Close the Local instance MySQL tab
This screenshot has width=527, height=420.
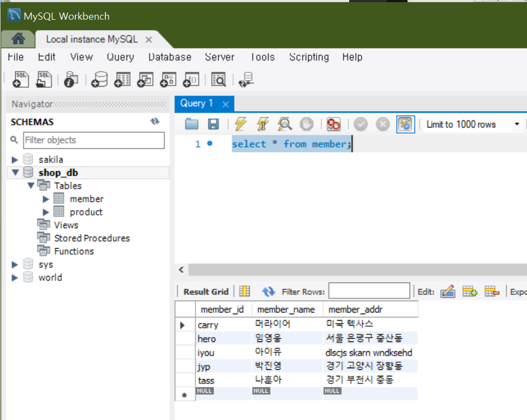(148, 40)
